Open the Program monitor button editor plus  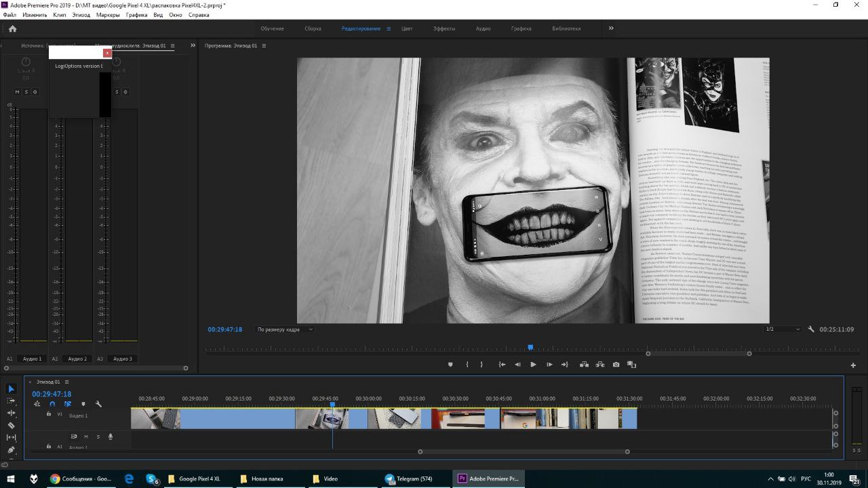[x=853, y=365]
